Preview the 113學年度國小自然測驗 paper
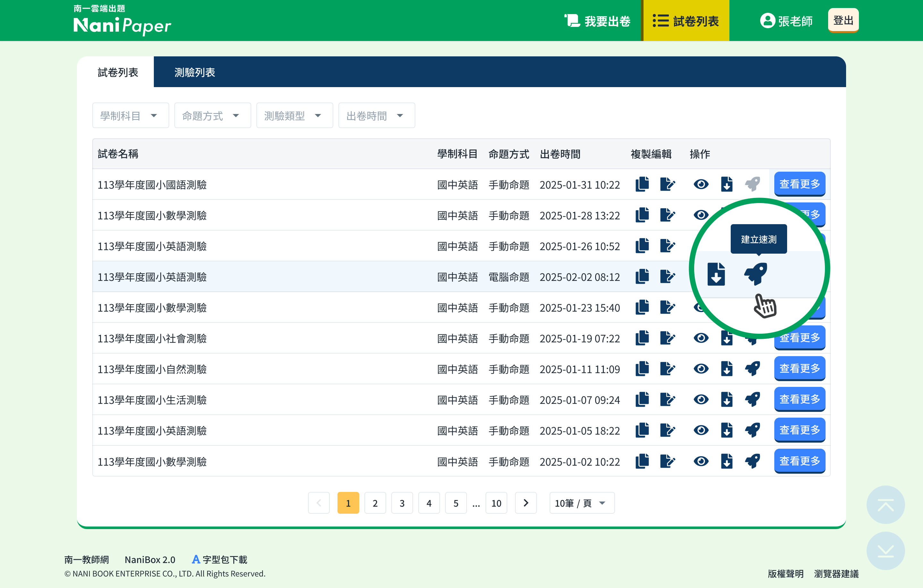Screen dimensions: 923x588 (701, 369)
